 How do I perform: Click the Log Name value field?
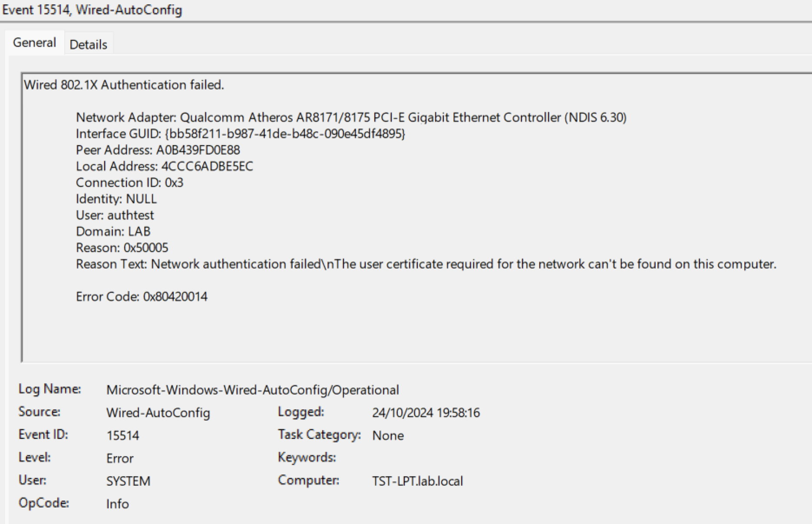point(252,390)
